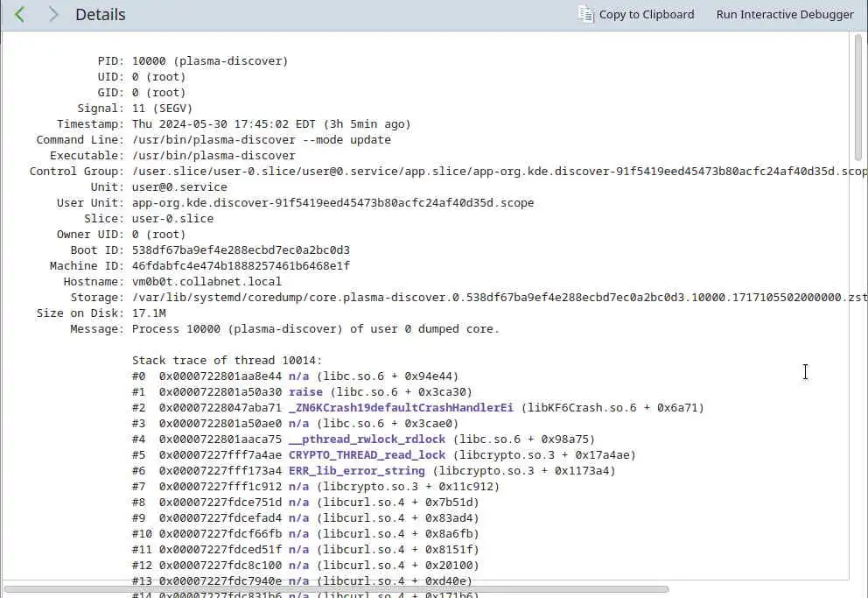Click the GID 0 (root) value
868x598 pixels.
(x=159, y=93)
